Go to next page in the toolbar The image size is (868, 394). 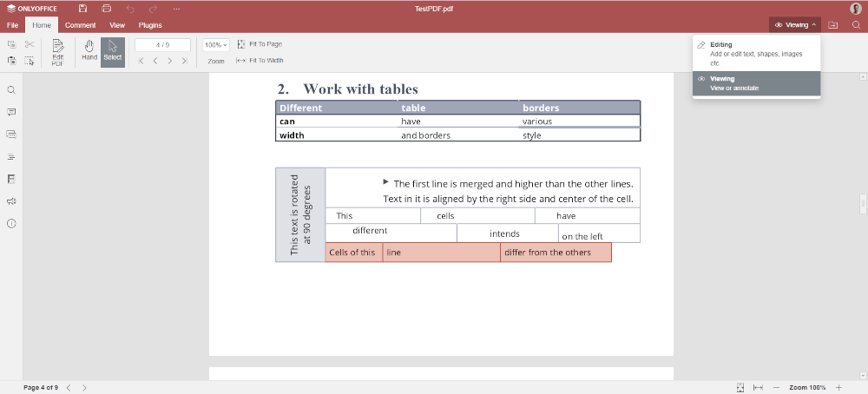(169, 61)
